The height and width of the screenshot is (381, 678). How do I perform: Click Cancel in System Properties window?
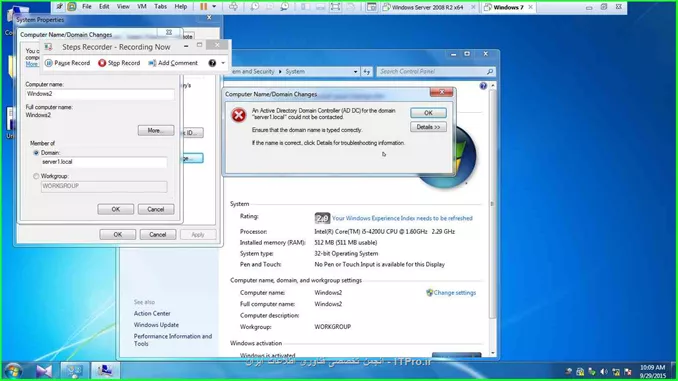tap(157, 234)
